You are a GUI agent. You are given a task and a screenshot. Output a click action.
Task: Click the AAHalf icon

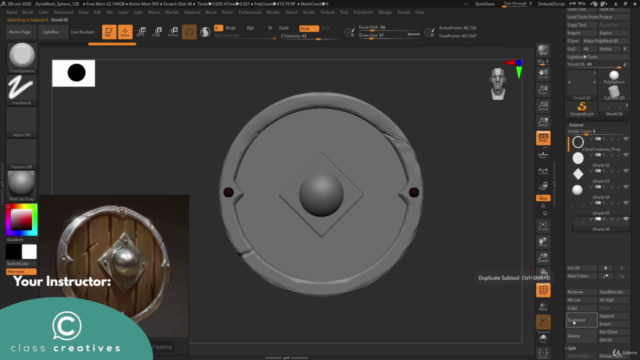pyautogui.click(x=543, y=122)
